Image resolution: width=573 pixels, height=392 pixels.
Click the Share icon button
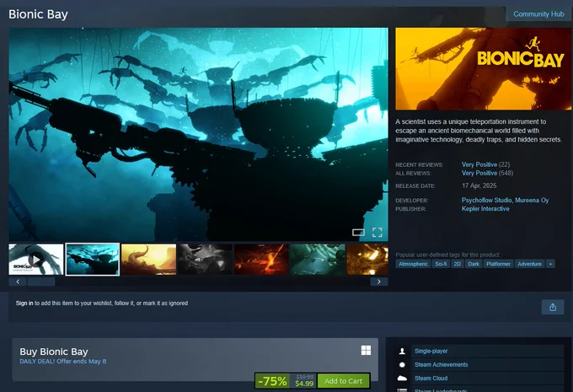click(x=553, y=307)
